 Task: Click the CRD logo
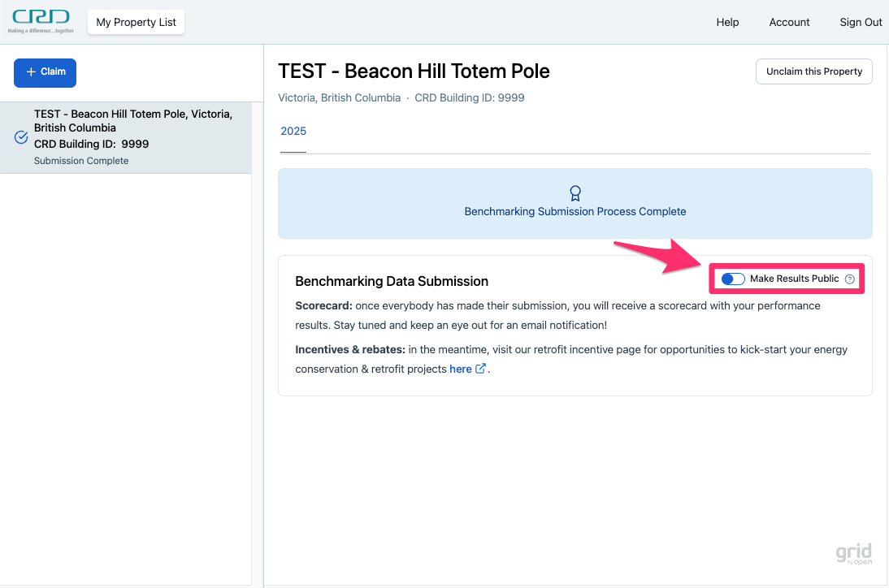click(41, 21)
